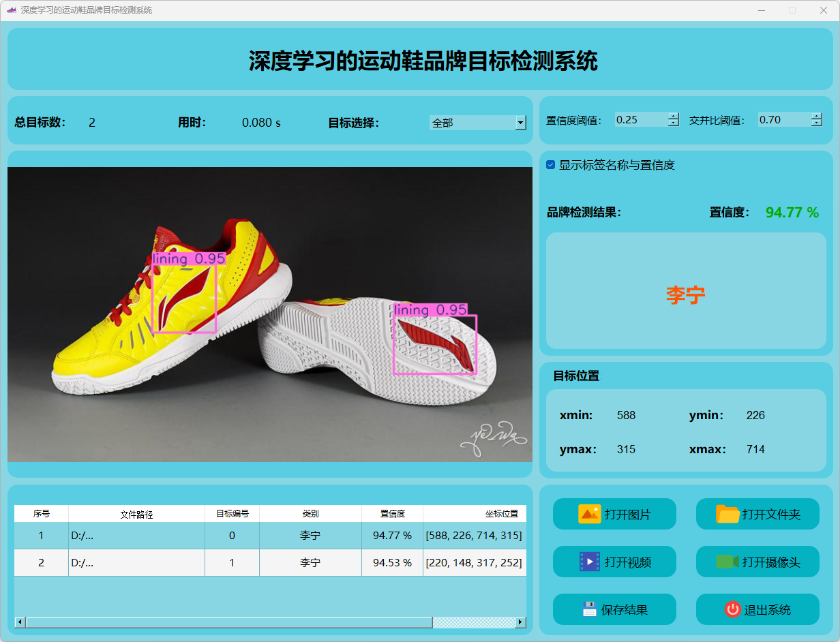Select coordinates cell [220, 148, 317, 252]

tap(475, 563)
